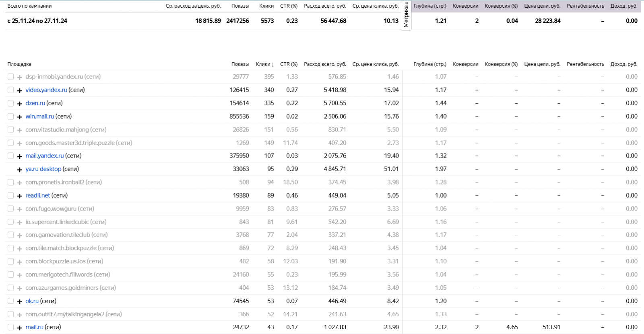Expand readli.net row via plus icon
644x334 pixels.
pos(19,196)
